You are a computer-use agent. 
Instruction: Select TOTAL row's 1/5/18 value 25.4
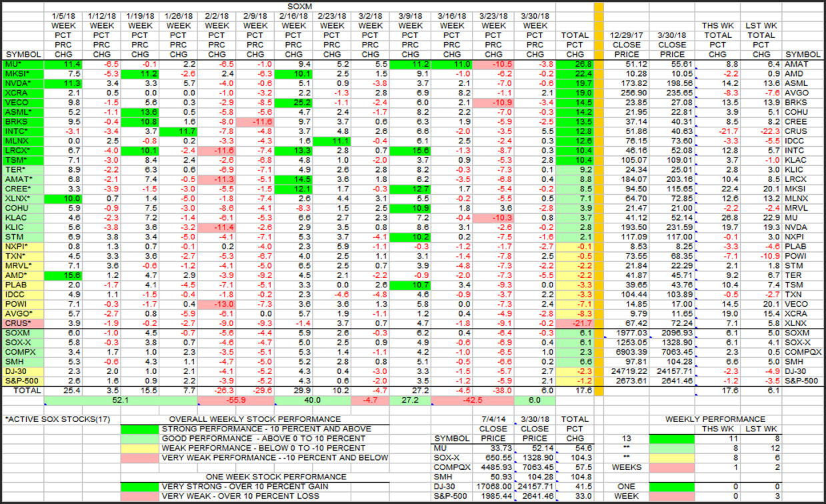(65, 390)
